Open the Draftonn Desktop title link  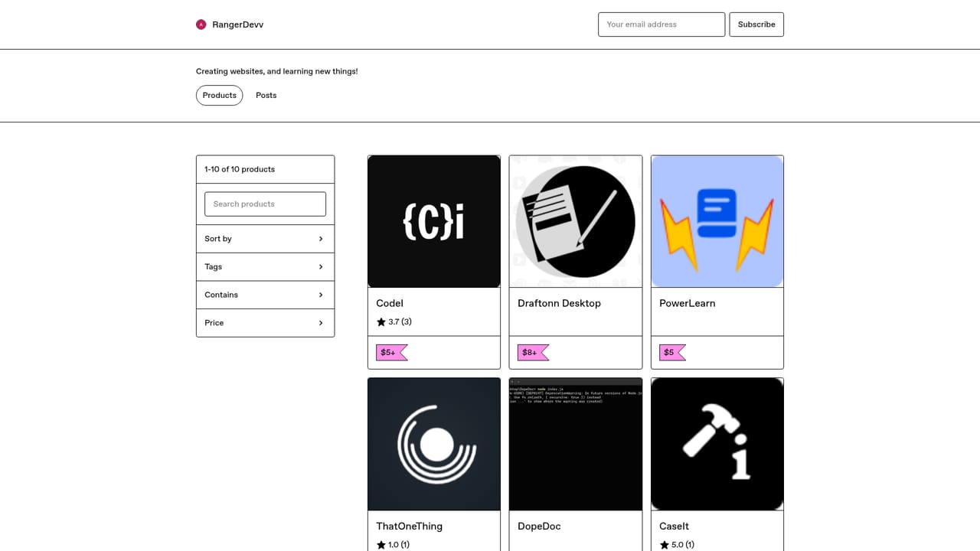pos(560,304)
